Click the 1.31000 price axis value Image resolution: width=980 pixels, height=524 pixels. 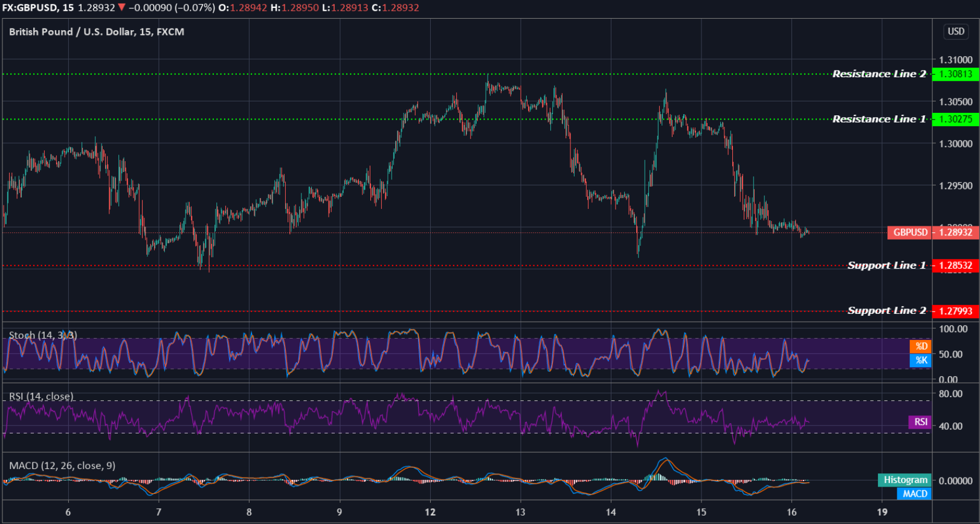click(956, 60)
